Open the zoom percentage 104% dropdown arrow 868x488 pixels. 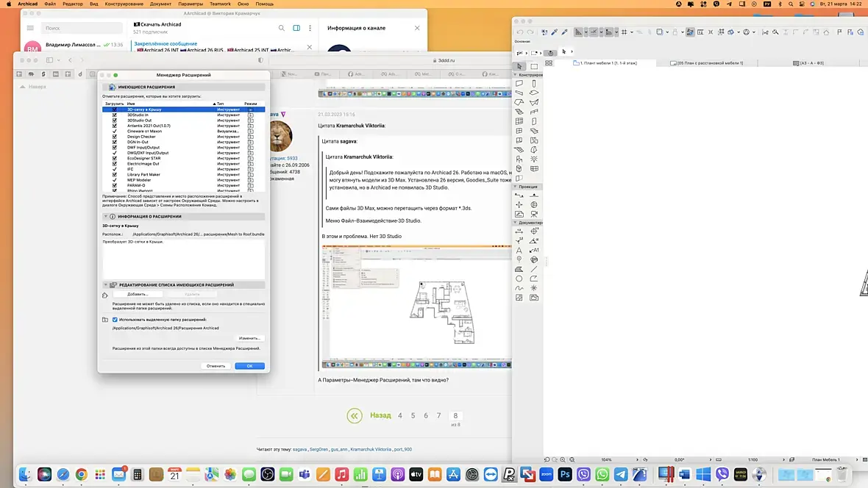[637, 460]
